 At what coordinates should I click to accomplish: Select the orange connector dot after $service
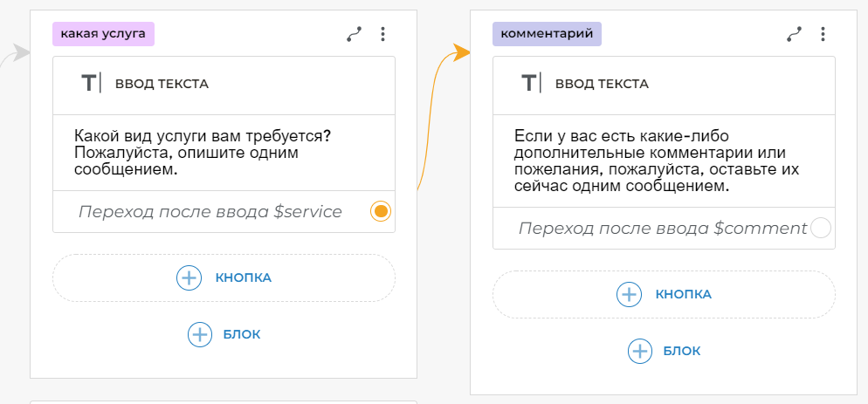point(381,211)
